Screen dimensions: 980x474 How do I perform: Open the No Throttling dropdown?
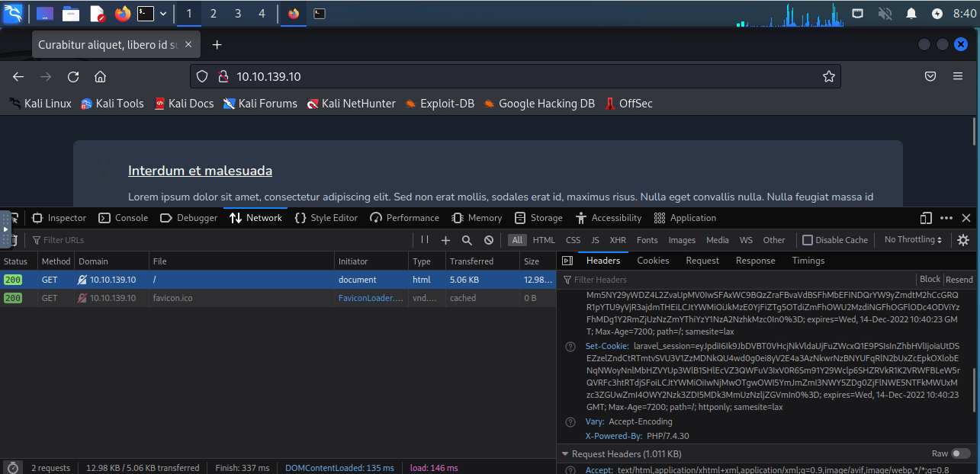(913, 240)
